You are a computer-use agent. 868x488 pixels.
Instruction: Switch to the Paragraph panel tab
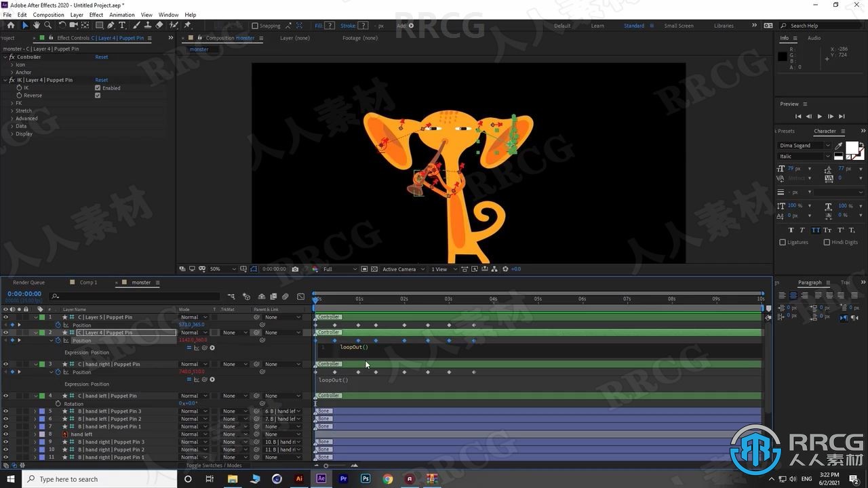(x=810, y=283)
